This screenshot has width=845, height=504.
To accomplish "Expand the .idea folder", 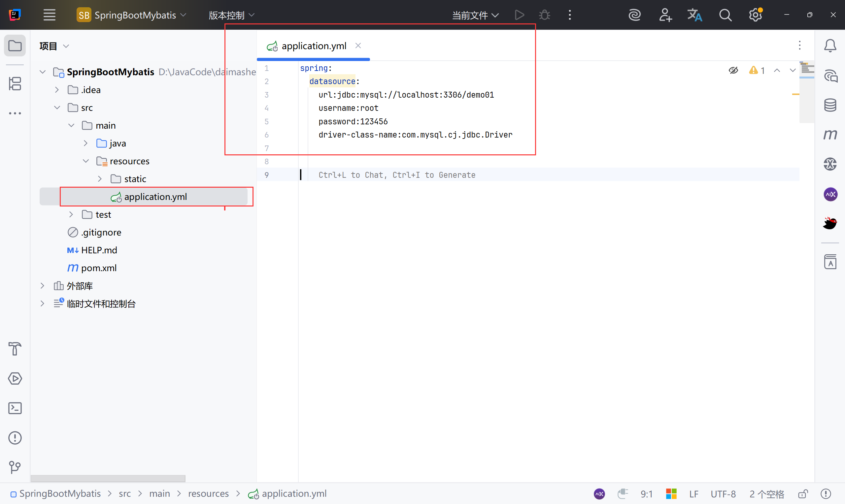I will point(57,90).
